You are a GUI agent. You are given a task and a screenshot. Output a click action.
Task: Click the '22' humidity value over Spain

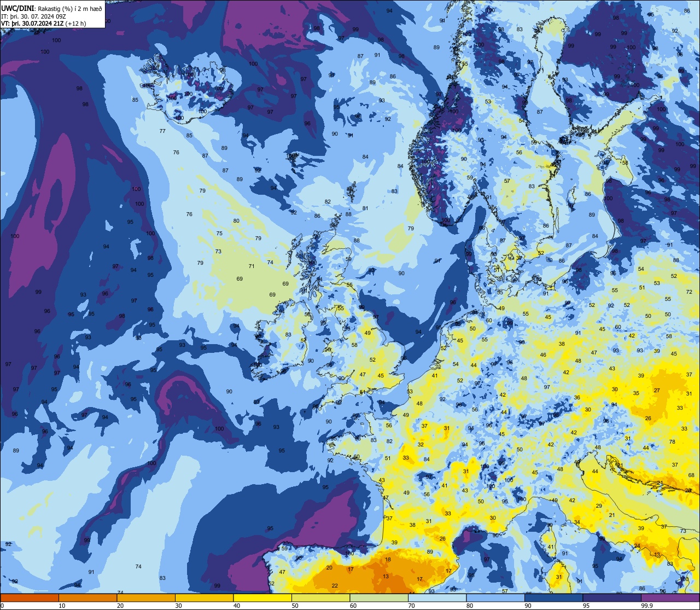click(x=335, y=586)
